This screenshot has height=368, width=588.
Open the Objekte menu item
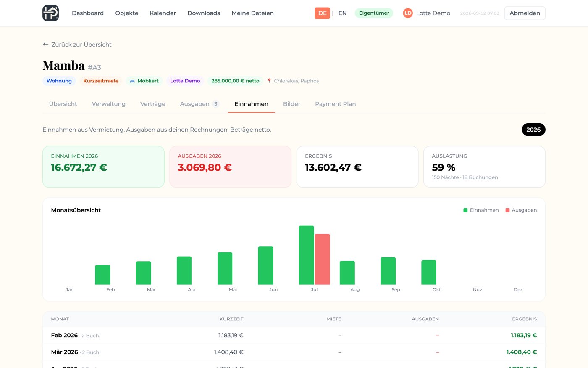127,13
